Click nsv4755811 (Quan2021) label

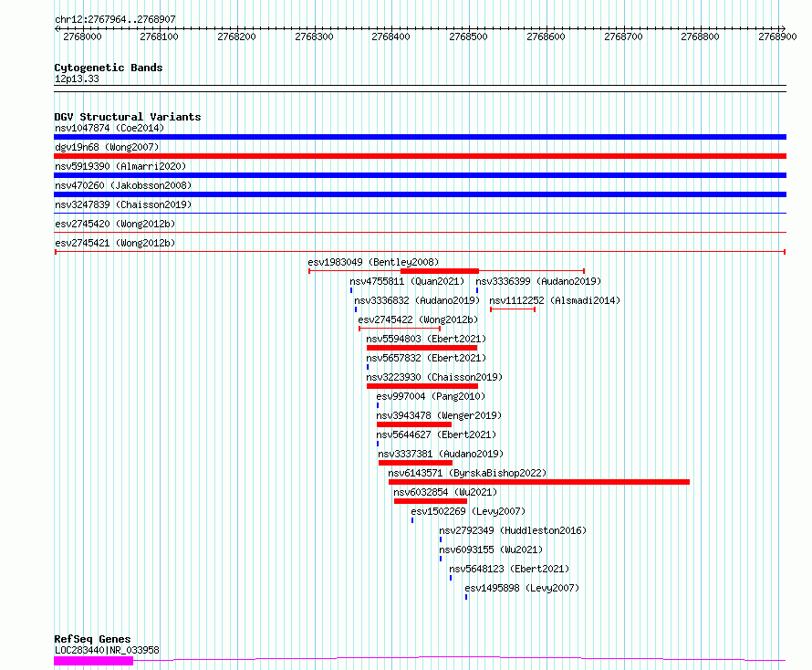click(x=407, y=281)
